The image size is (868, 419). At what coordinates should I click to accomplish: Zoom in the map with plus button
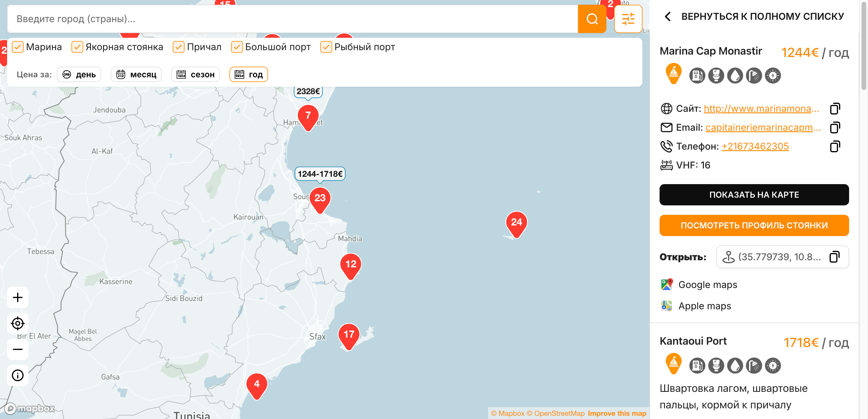tap(17, 297)
